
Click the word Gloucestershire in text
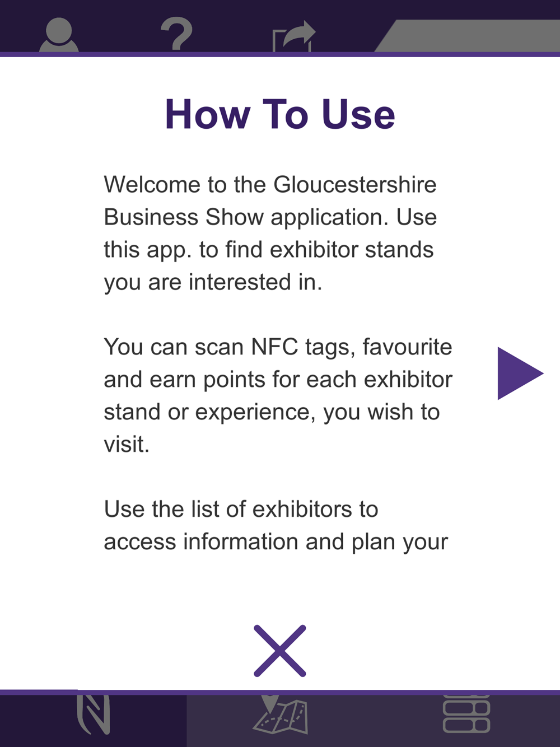(x=355, y=185)
